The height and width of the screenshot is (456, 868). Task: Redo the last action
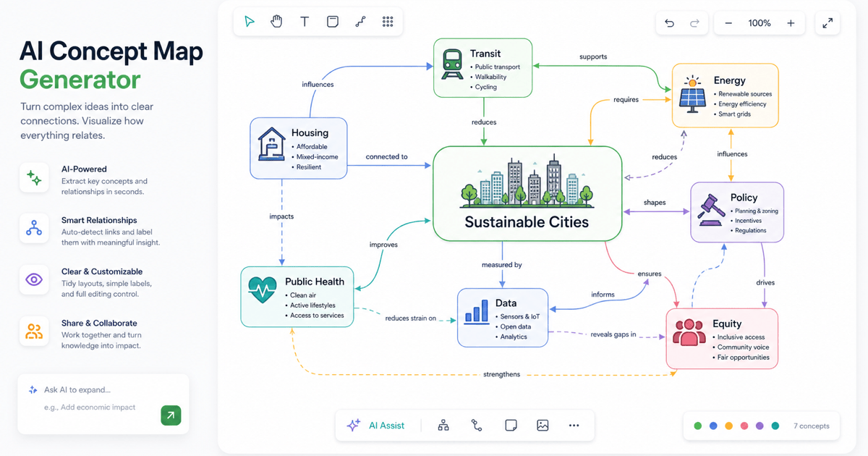[x=694, y=23]
